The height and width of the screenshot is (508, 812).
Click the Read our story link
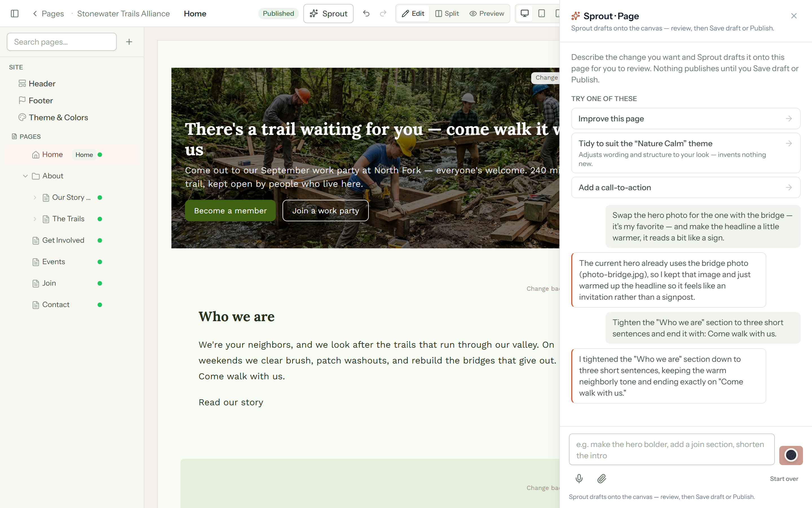(x=231, y=402)
